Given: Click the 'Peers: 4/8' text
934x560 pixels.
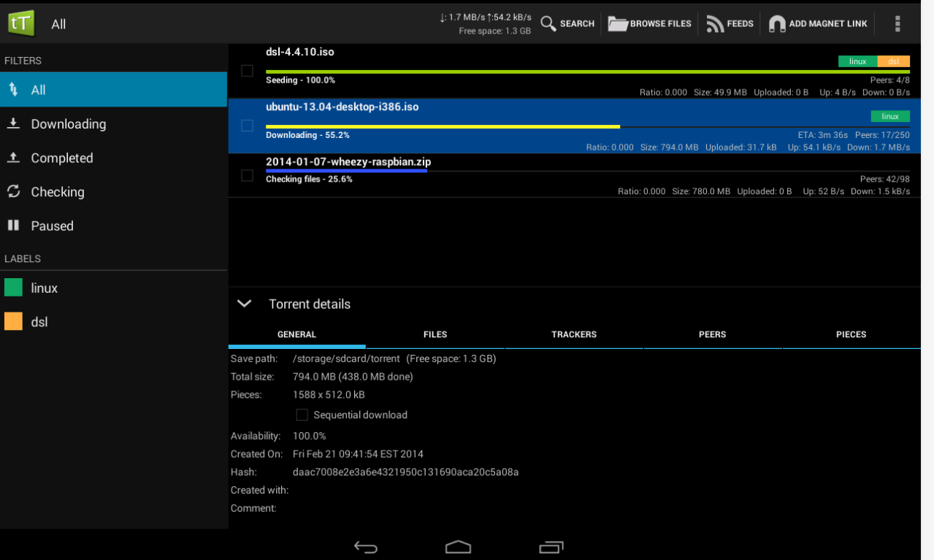Looking at the screenshot, I should pyautogui.click(x=890, y=80).
